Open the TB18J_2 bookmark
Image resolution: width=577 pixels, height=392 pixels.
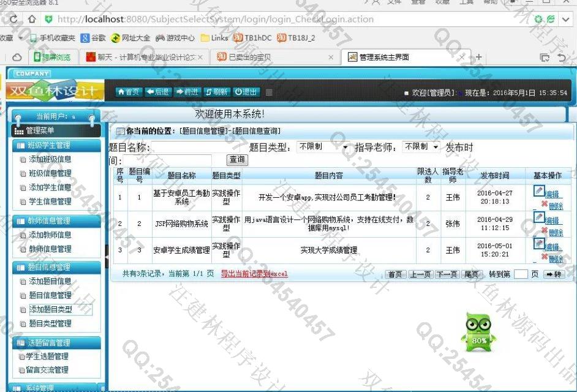pyautogui.click(x=296, y=38)
